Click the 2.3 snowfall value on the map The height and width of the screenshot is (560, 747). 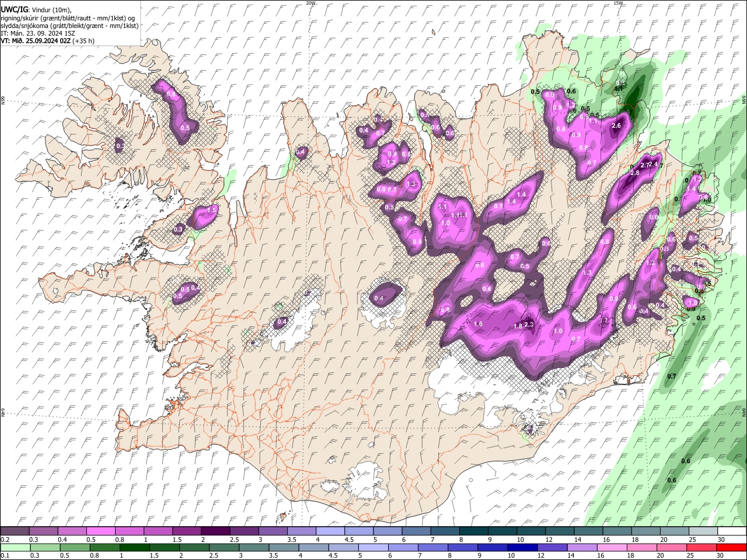pos(529,324)
